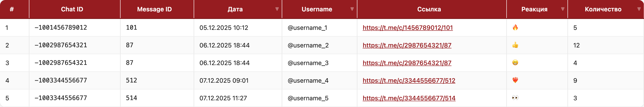Select the date cell 07.12.2025 11:27
Viewport: 644px width, 107px height.
223,98
